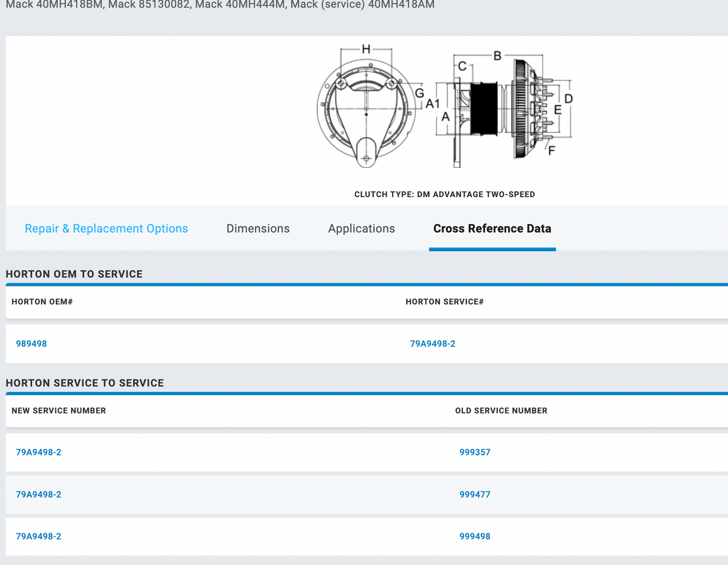728x565 pixels.
Task: Click the HORTON OEM TO SERVICE section header
Action: click(74, 274)
